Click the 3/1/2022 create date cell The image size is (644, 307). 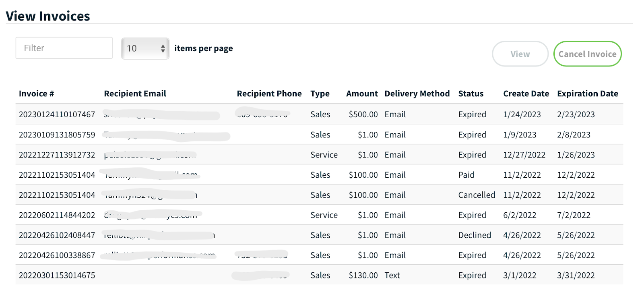(520, 276)
